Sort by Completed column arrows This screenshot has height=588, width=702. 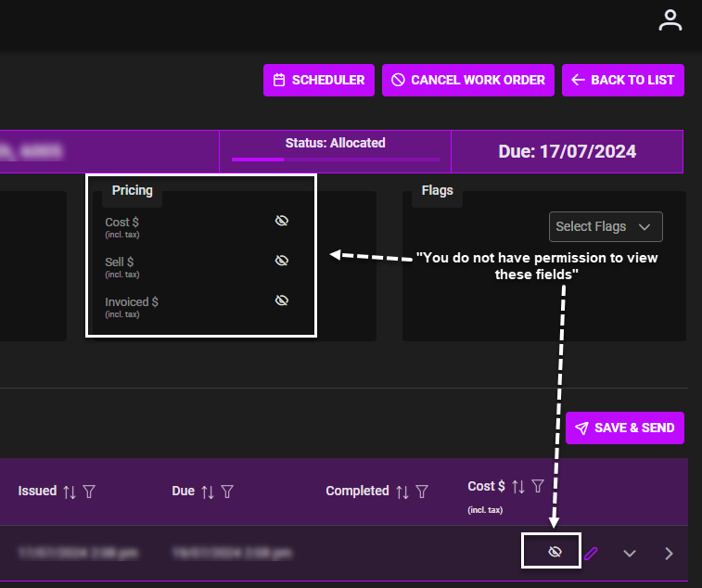click(x=402, y=492)
